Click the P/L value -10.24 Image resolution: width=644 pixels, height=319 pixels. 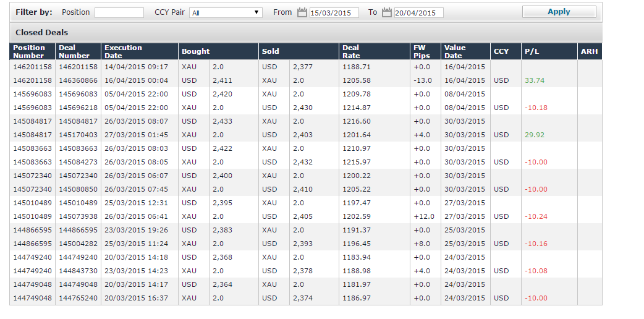[536, 216]
